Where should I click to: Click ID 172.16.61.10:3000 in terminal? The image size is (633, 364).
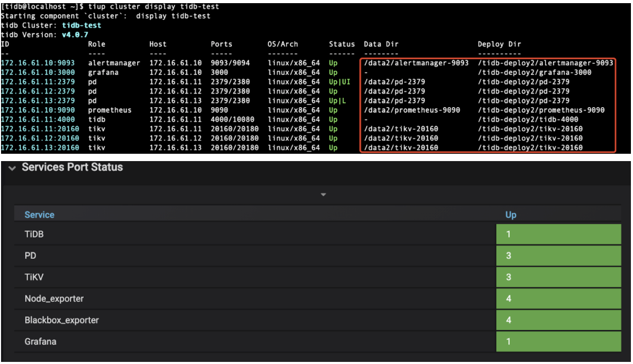[x=38, y=72]
